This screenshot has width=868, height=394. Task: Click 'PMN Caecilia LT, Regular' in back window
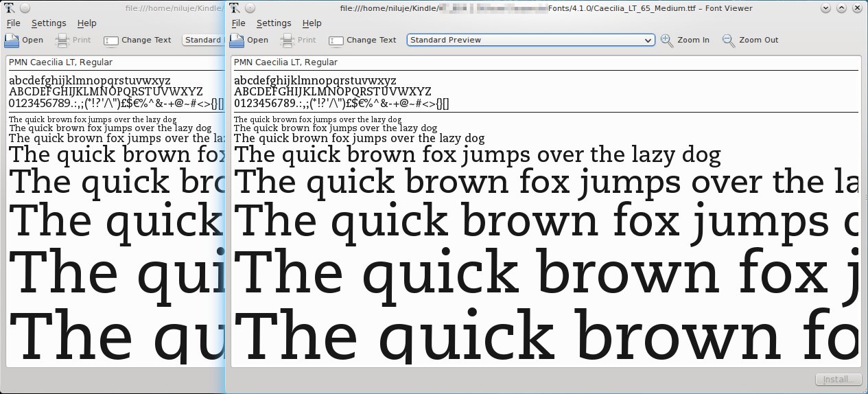pos(60,62)
